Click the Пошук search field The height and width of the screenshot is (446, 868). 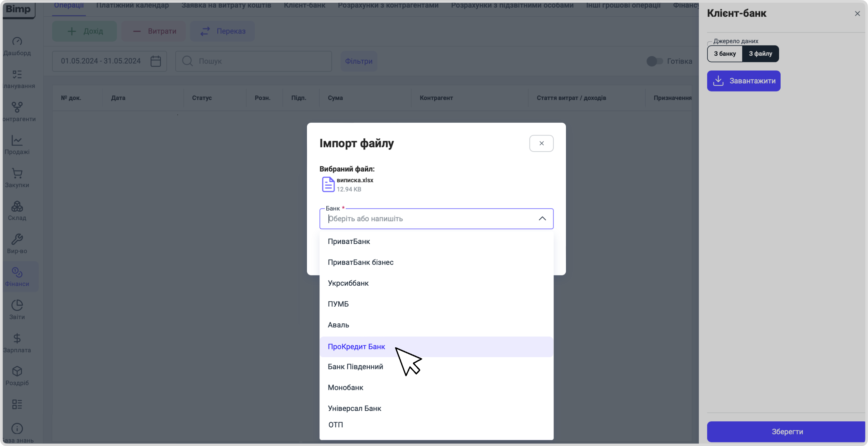[x=253, y=61]
